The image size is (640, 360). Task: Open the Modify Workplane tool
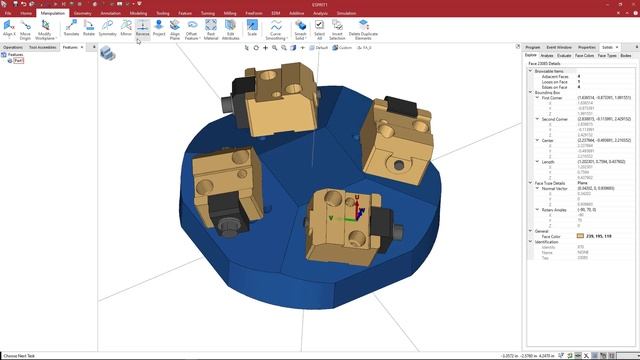45,29
